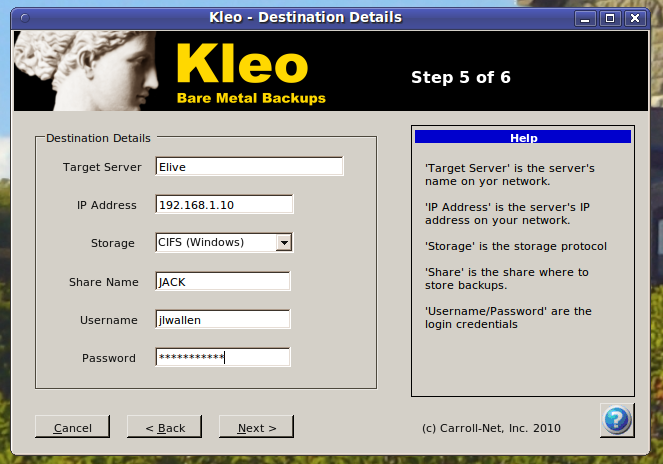Maximize the Kleo window

[609, 17]
